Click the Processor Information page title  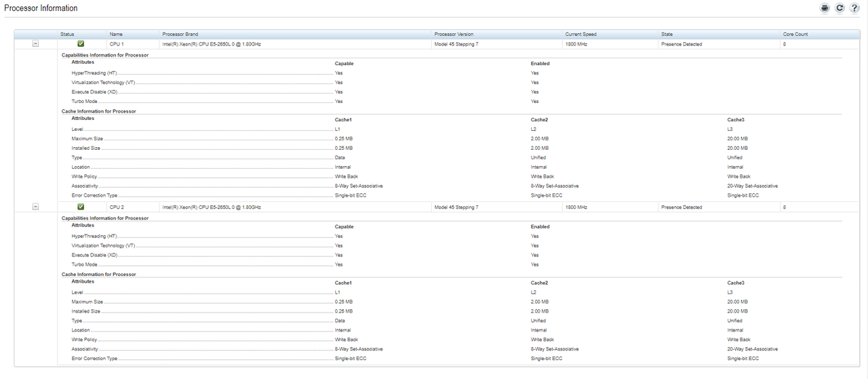click(x=41, y=8)
